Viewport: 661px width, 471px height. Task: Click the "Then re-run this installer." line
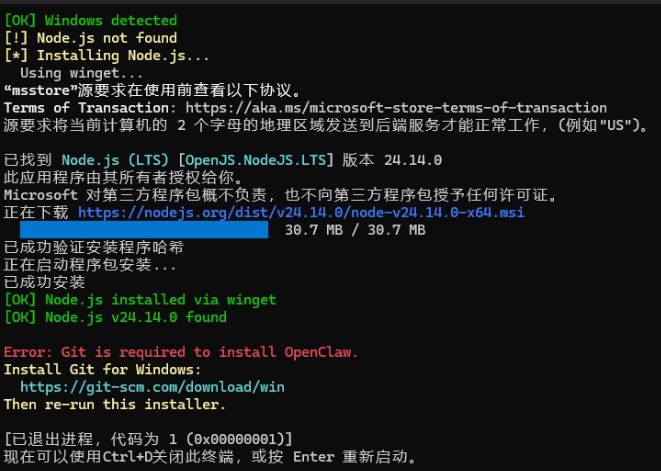point(115,404)
